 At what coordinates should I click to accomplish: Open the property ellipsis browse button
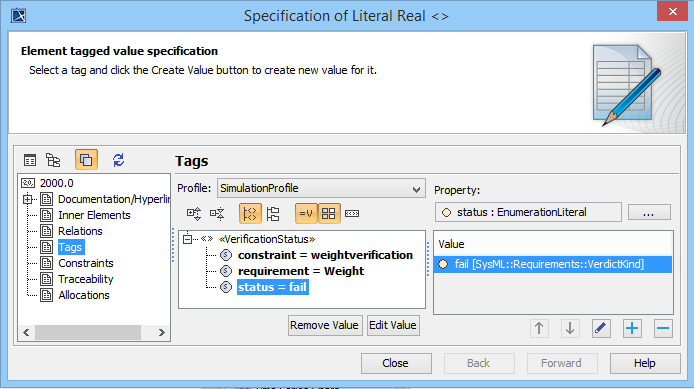(x=649, y=212)
